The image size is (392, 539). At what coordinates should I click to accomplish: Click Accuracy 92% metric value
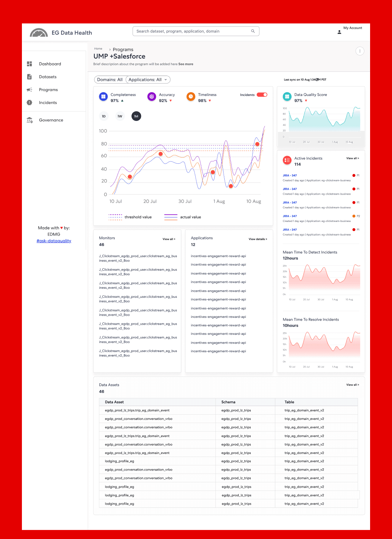pos(163,101)
